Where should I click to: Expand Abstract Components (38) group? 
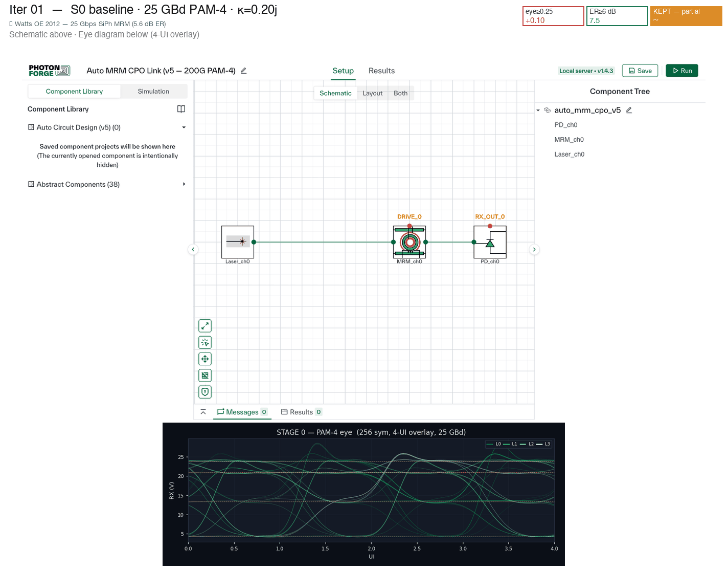[x=184, y=184]
